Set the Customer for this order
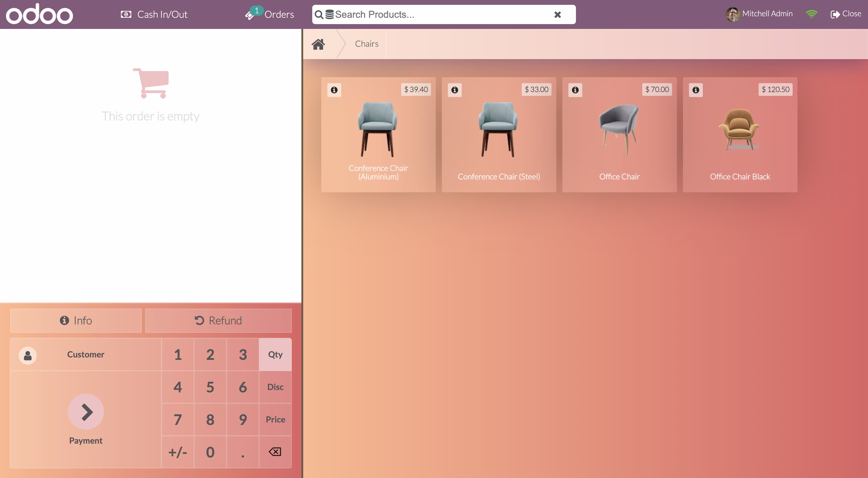This screenshot has width=868, height=478. click(x=86, y=354)
